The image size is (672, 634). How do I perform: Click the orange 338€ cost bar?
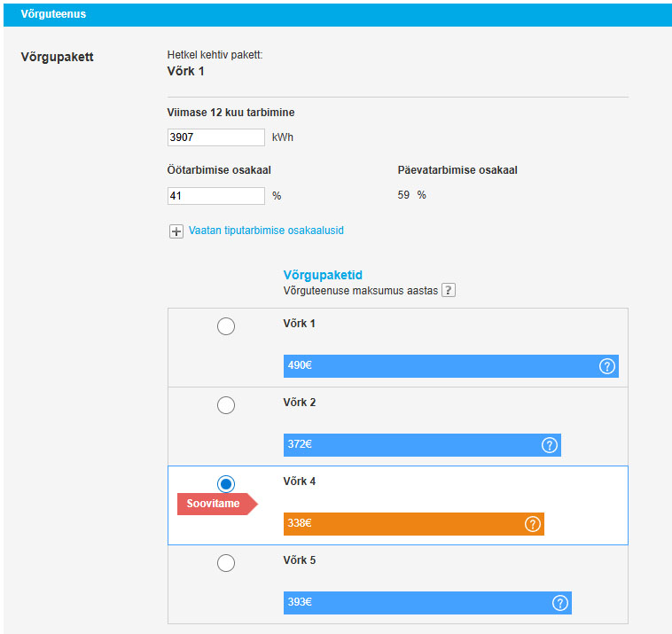tap(399, 524)
